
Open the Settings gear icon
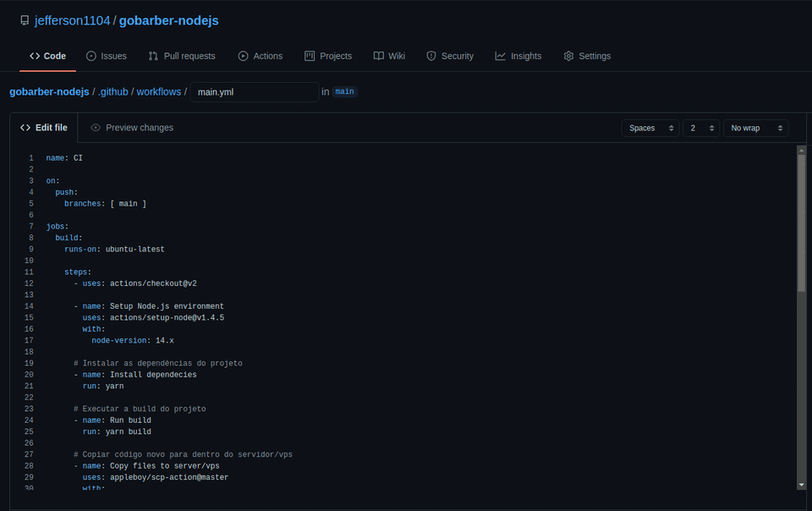coord(568,56)
